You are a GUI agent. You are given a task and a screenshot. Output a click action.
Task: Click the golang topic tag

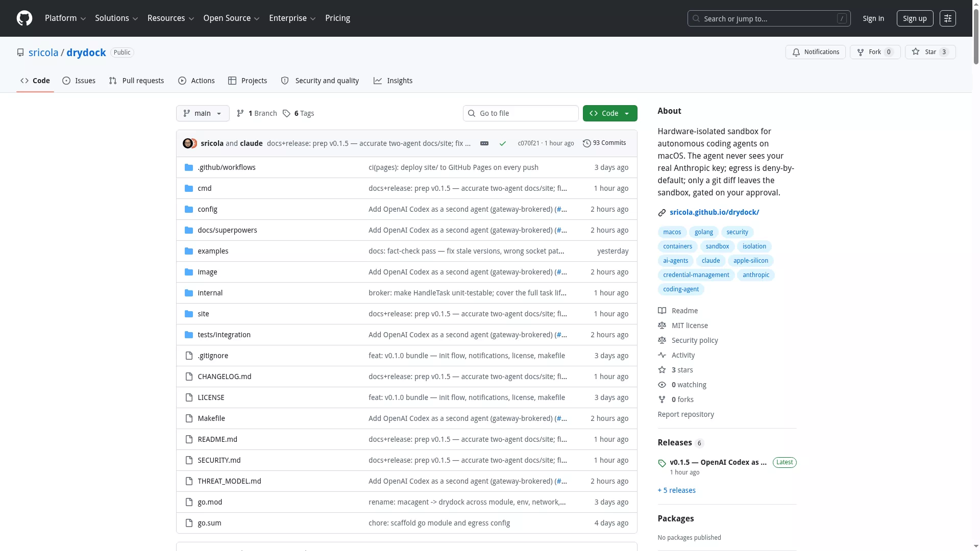703,232
